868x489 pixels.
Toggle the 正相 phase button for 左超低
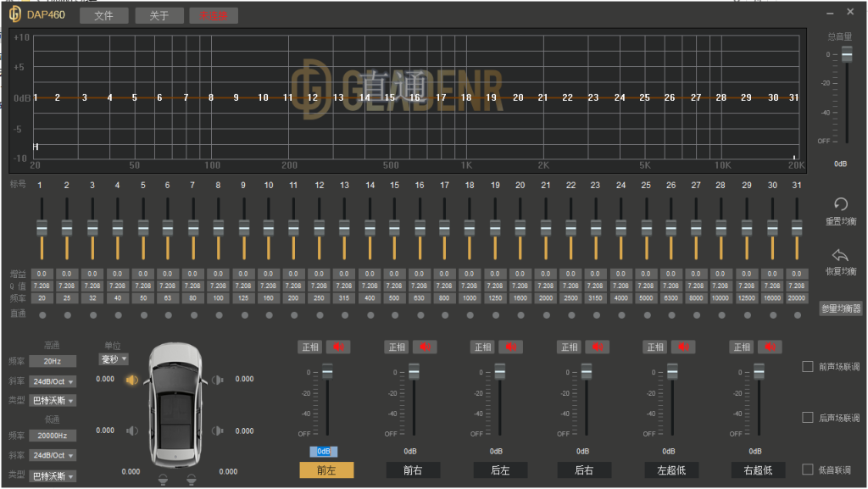(x=656, y=347)
